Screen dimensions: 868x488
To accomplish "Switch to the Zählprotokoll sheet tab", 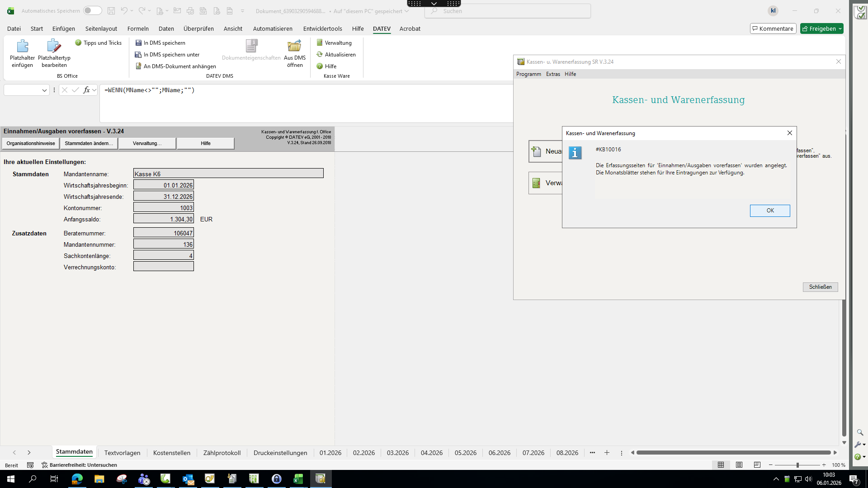I will (222, 453).
